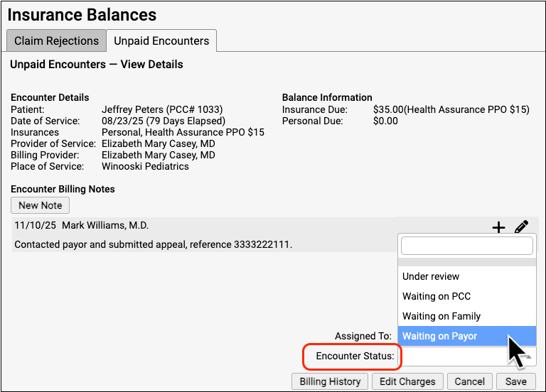Screen dimensions: 546x392
Task: Click the $35.00 Insurance Due amount
Action: coord(388,109)
